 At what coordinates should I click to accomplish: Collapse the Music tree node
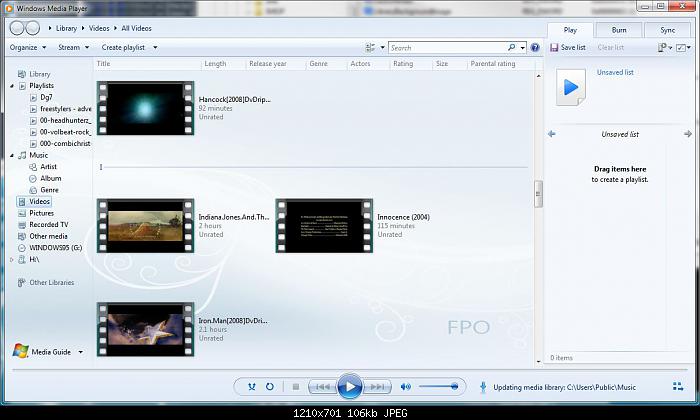coord(12,155)
